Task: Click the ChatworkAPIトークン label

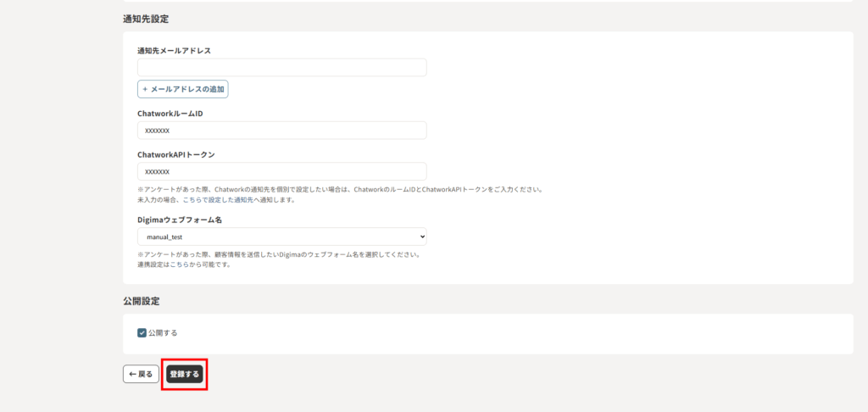Action: [x=175, y=155]
